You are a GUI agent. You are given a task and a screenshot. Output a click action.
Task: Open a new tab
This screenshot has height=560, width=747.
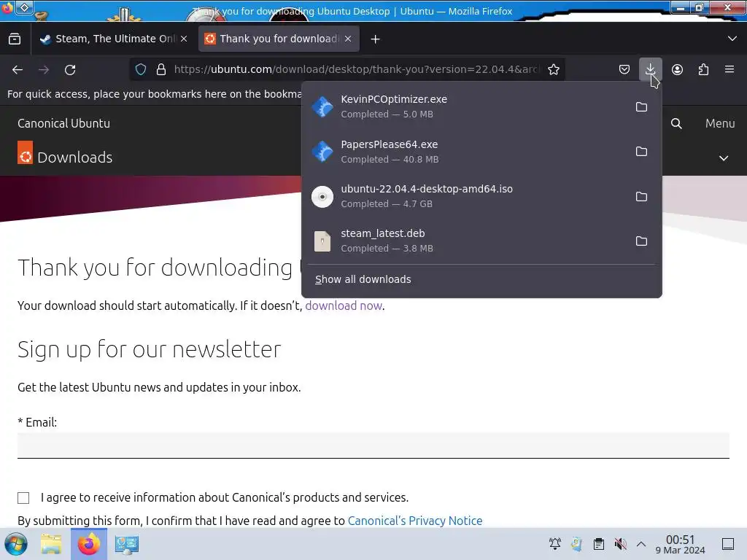[x=376, y=39]
